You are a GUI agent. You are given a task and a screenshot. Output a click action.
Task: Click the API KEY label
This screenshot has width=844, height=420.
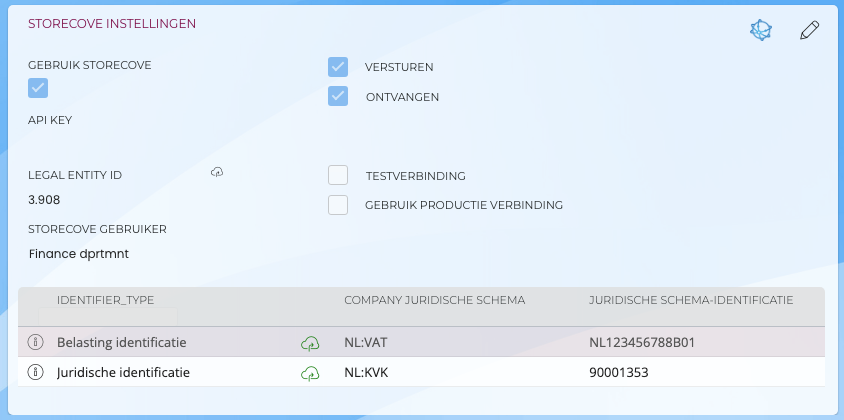pos(50,120)
